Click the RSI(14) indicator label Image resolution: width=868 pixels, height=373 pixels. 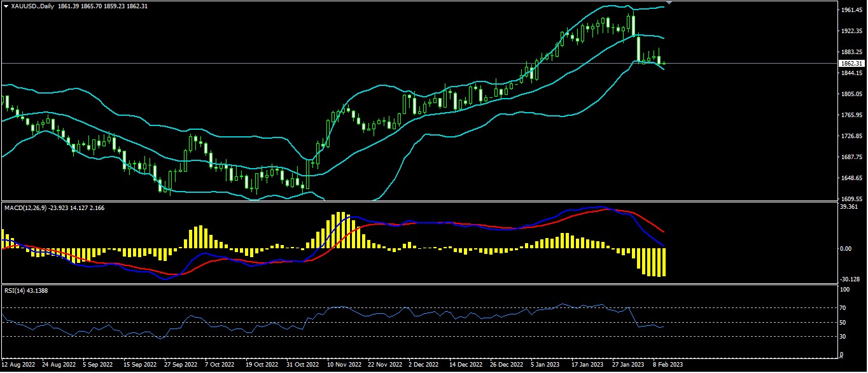[x=16, y=290]
